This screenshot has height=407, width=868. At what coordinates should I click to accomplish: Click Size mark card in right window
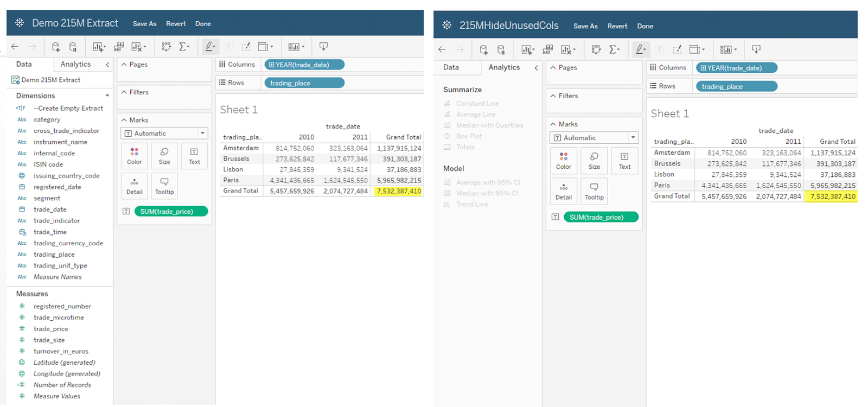pyautogui.click(x=594, y=161)
